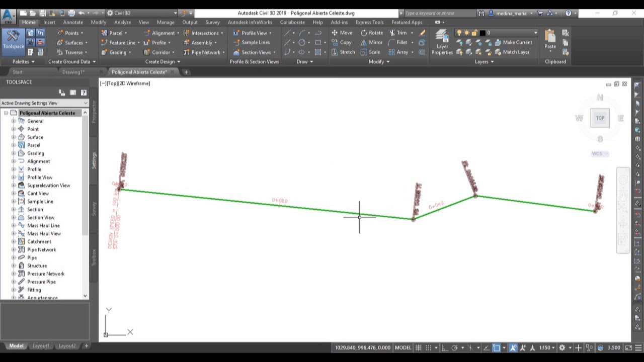This screenshot has height=362, width=644.
Task: Click the black layer color swatch
Action: click(x=481, y=33)
